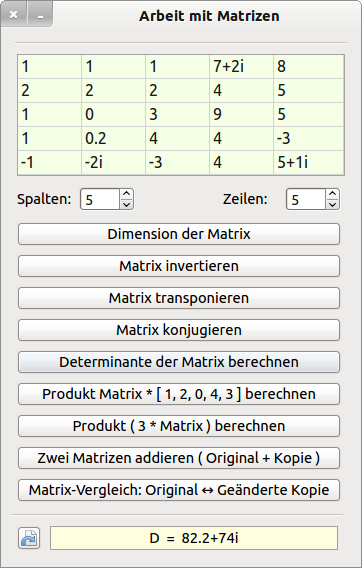Viewport: 362px width, 568px height.
Task: Click the Dimension der Matrix button
Action: coord(179,234)
